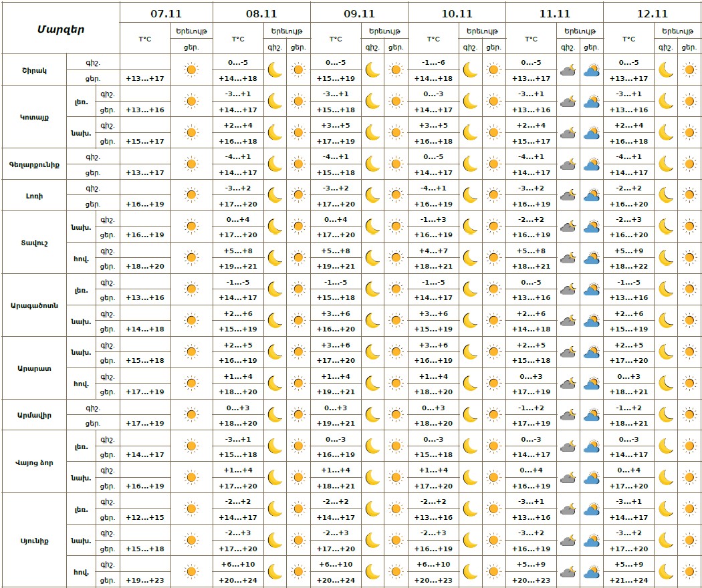
Task: Click the 07.11 date column header
Action: 166,13
